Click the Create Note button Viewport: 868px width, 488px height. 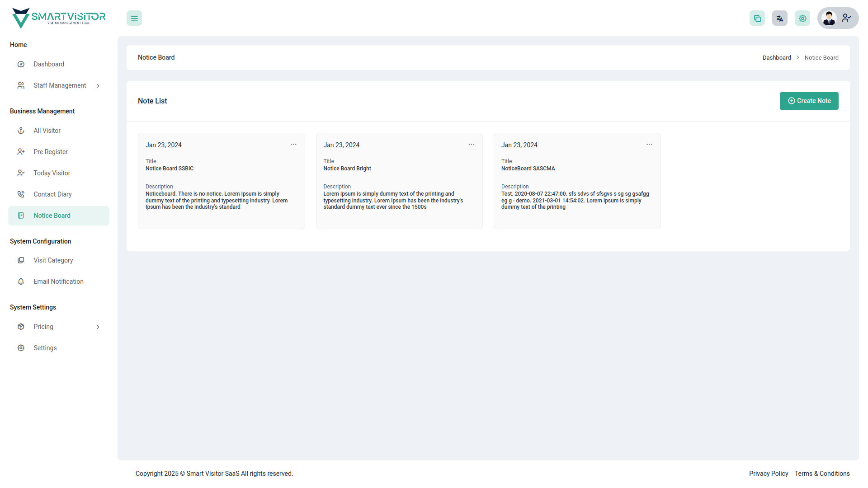click(x=809, y=101)
